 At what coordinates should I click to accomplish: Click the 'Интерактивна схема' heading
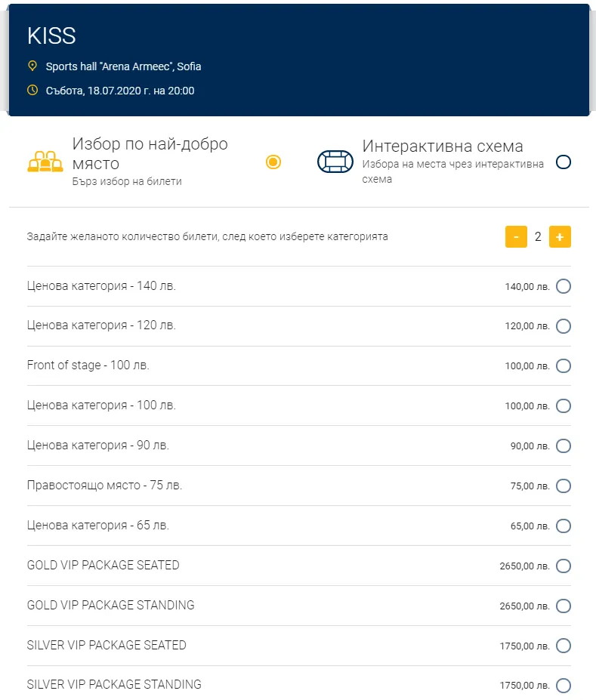(x=443, y=146)
